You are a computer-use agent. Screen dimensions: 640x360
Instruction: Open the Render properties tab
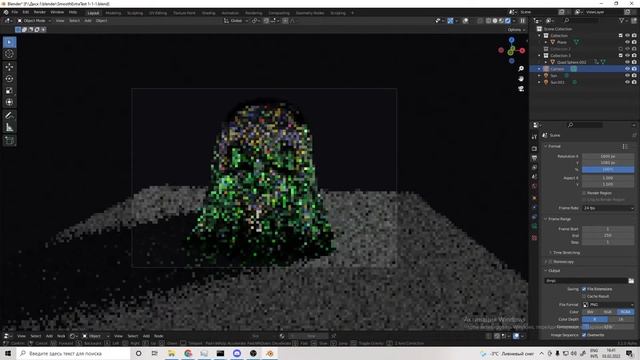534,149
